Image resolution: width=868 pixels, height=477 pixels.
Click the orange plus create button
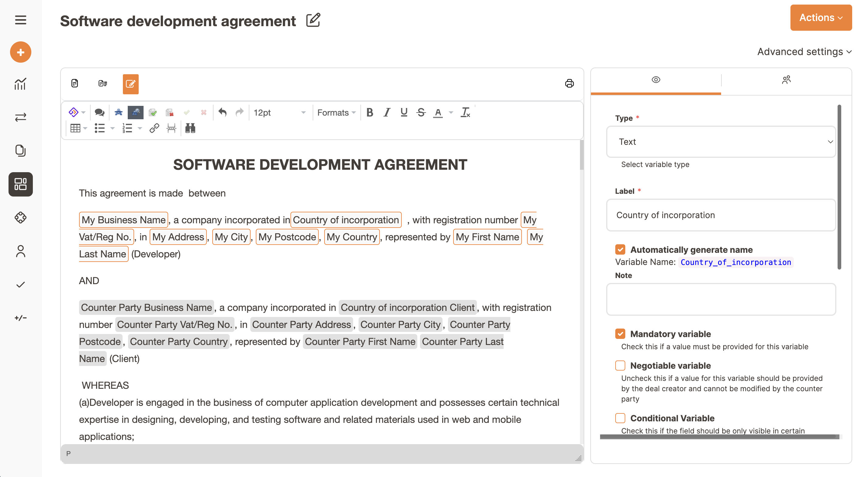21,52
